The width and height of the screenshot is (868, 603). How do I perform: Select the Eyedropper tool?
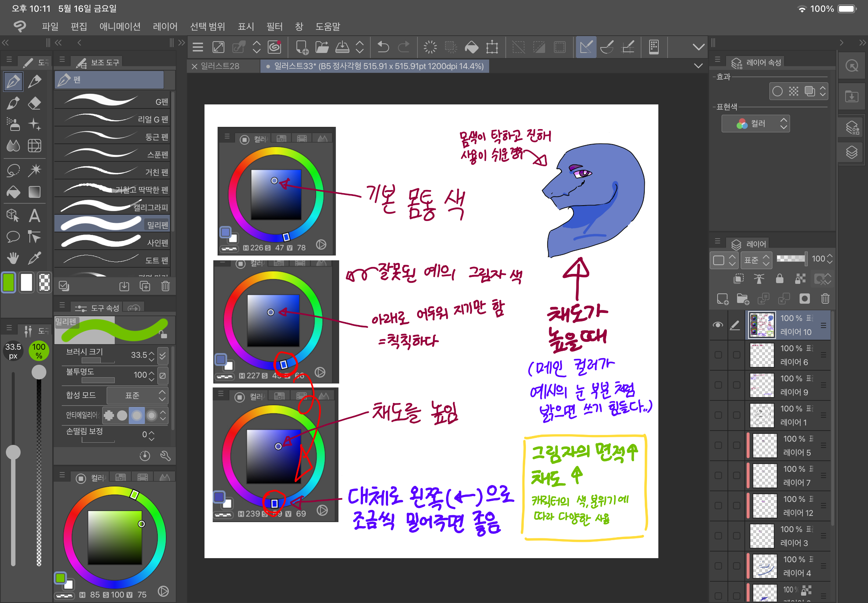pyautogui.click(x=34, y=258)
